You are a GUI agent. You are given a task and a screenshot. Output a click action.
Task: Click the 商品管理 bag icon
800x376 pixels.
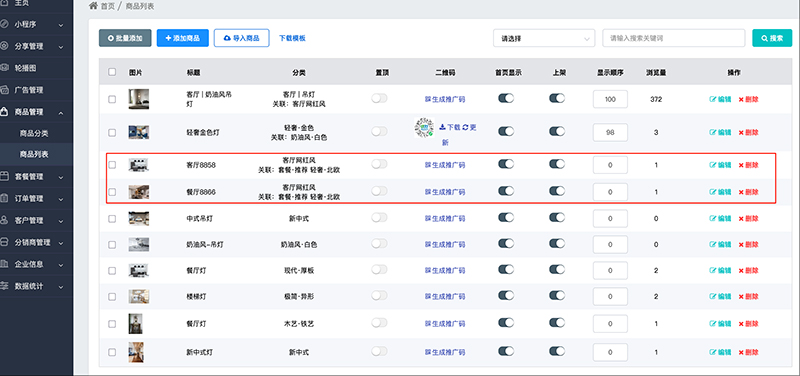click(4, 112)
